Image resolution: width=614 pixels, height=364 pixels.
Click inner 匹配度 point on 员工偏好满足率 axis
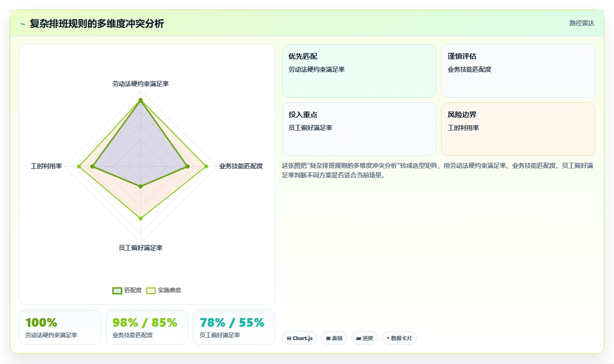pyautogui.click(x=140, y=186)
